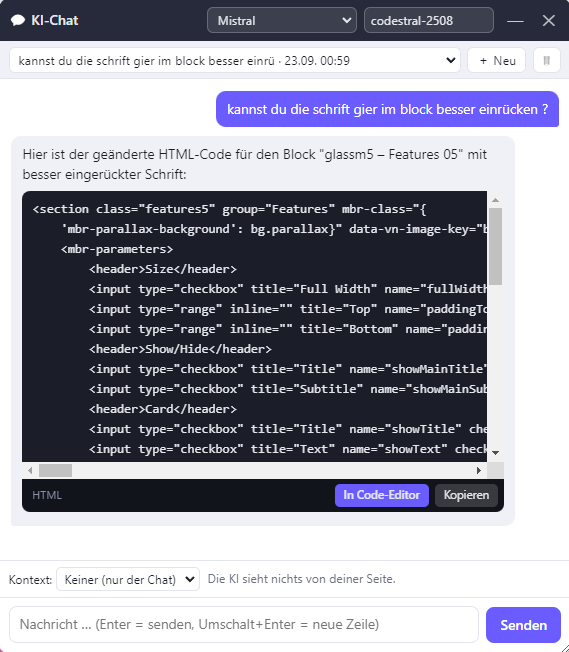The width and height of the screenshot is (569, 652).
Task: Click the assistant intro text about glassm5
Action: [x=255, y=164]
